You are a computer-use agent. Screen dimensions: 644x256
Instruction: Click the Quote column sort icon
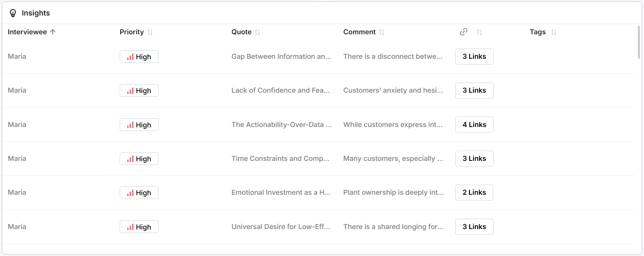tap(257, 32)
